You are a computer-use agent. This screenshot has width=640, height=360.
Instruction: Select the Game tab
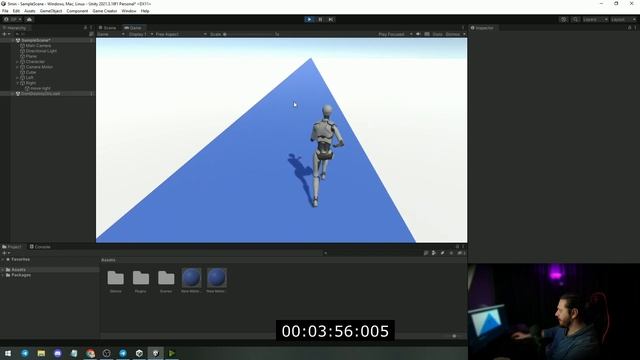tap(133, 28)
